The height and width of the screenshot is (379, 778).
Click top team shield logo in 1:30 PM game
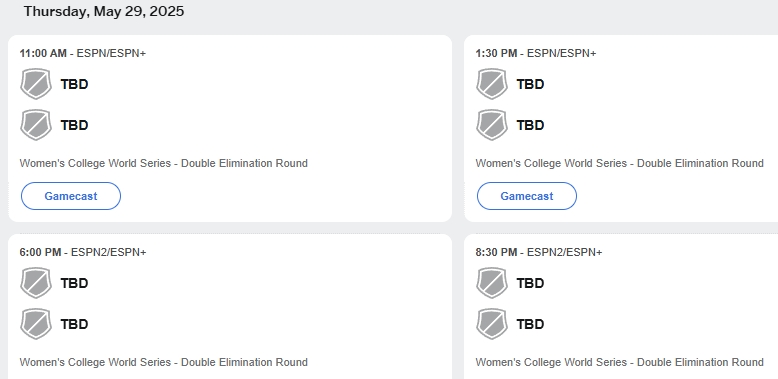coord(492,84)
